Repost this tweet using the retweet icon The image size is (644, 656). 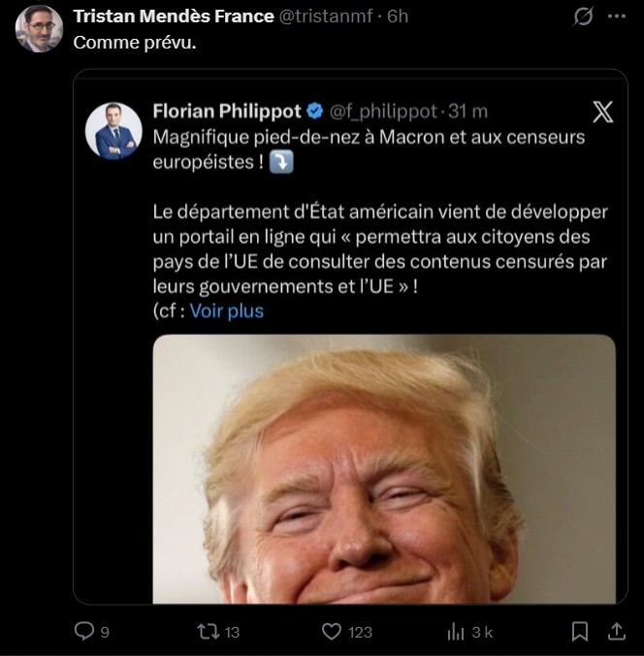(x=207, y=631)
